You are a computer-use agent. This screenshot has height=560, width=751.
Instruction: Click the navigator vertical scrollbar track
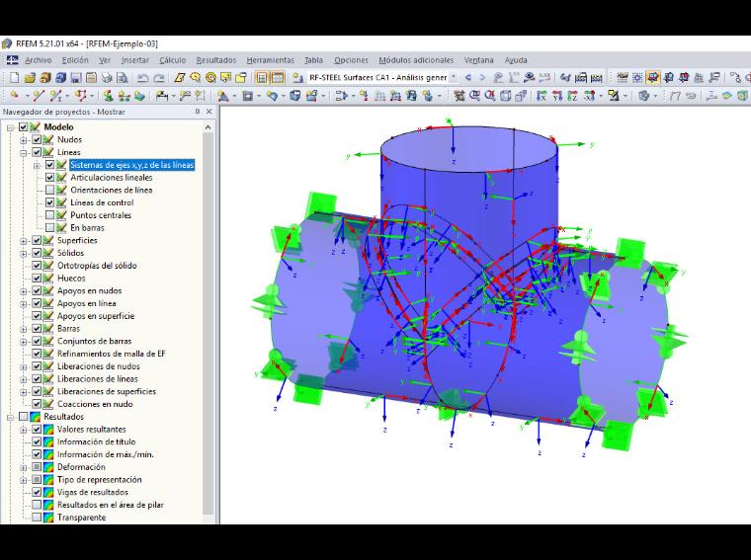(x=208, y=326)
